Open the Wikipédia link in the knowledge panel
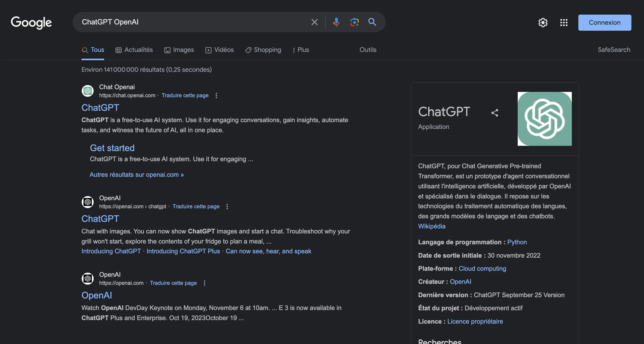644x344 pixels. (432, 226)
